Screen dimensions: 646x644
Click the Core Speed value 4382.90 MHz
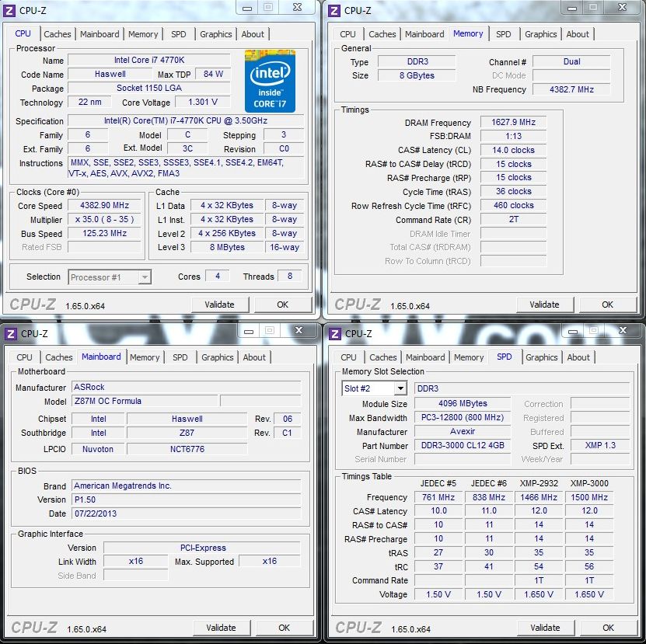point(105,205)
